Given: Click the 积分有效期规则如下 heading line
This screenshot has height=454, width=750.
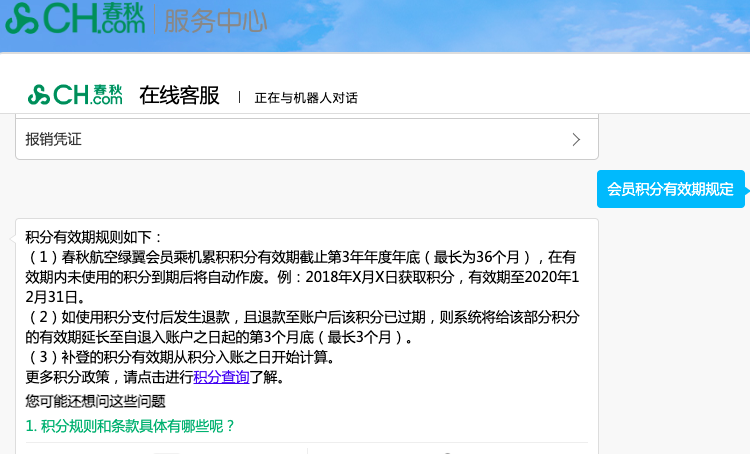Looking at the screenshot, I should point(94,237).
